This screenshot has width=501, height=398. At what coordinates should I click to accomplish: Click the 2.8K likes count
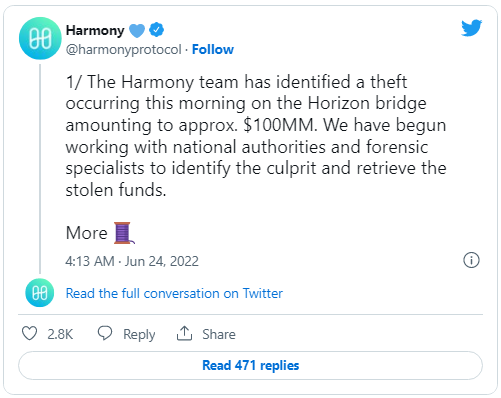coord(60,334)
